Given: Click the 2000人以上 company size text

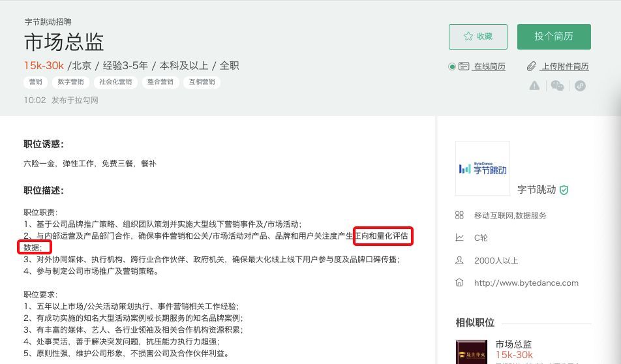Looking at the screenshot, I should tap(496, 261).
